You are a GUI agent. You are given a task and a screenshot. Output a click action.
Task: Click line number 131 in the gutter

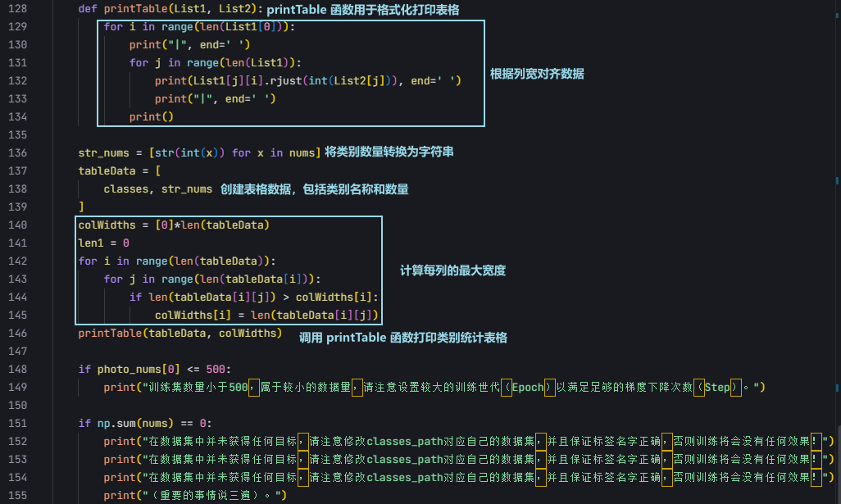pos(18,63)
